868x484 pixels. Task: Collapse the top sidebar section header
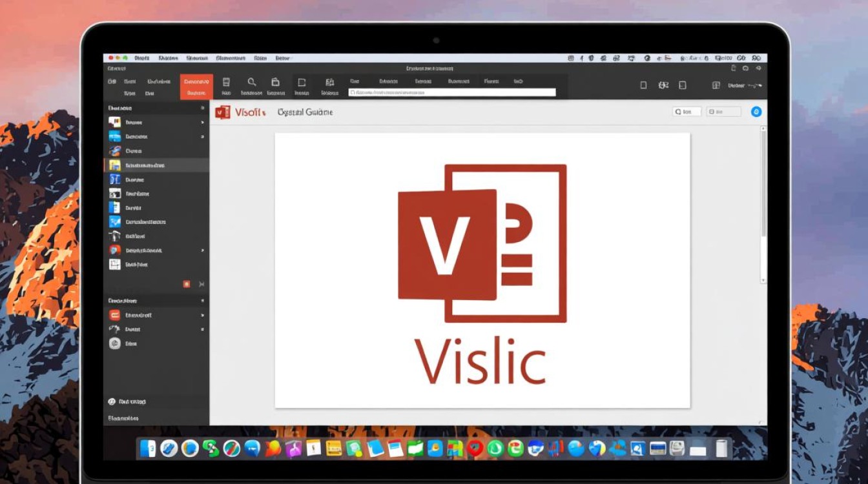pyautogui.click(x=202, y=108)
